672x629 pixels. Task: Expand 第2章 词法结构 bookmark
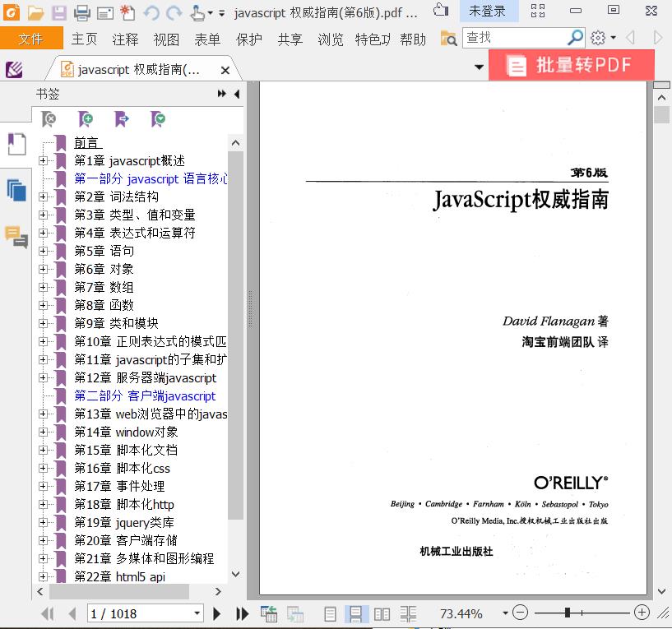(43, 197)
